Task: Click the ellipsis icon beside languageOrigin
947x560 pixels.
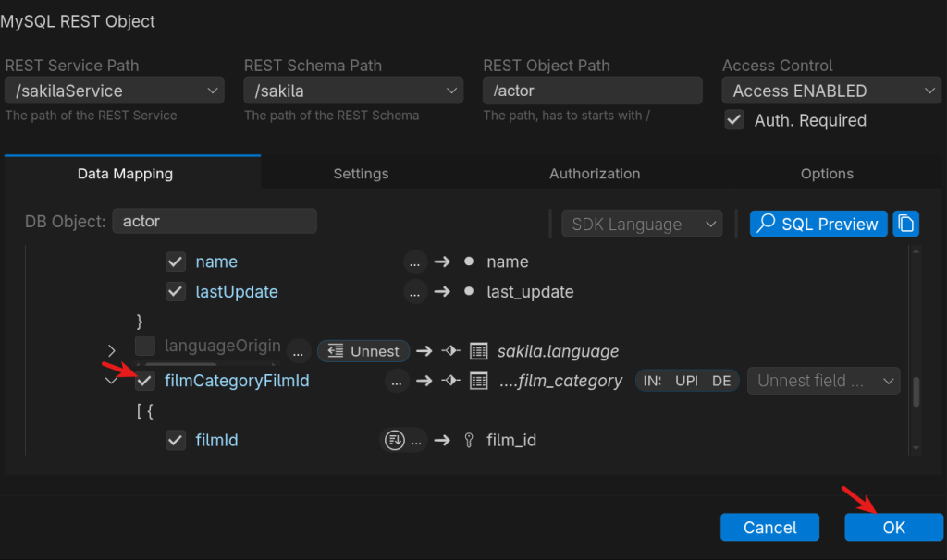Action: [x=298, y=351]
